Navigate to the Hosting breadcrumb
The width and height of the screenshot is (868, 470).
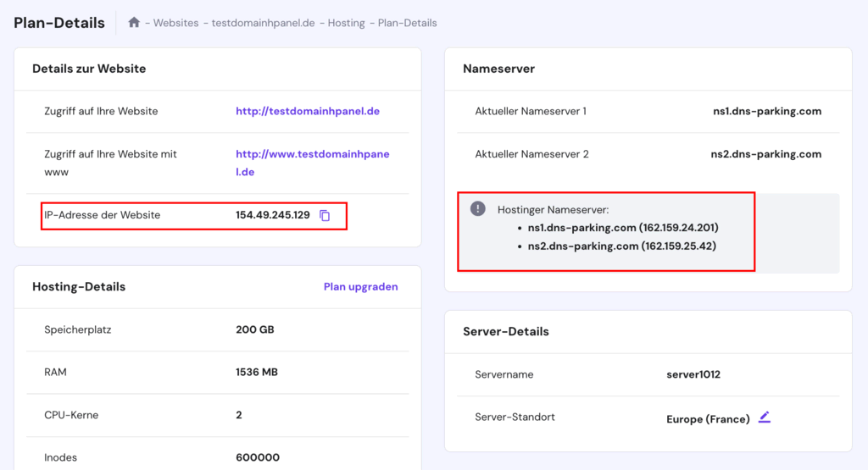[x=347, y=23]
